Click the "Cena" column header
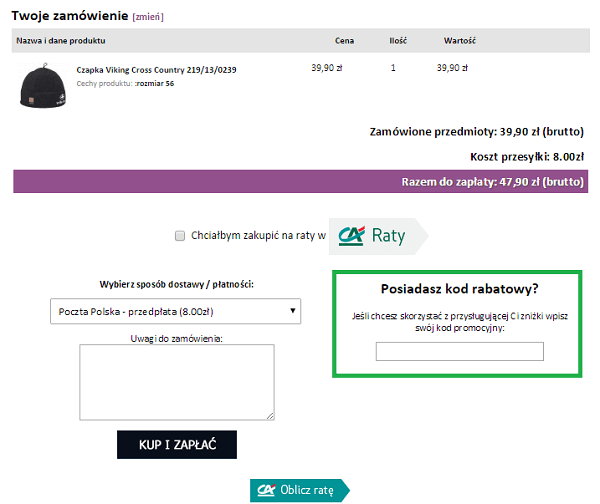This screenshot has height=504, width=600. pos(346,41)
